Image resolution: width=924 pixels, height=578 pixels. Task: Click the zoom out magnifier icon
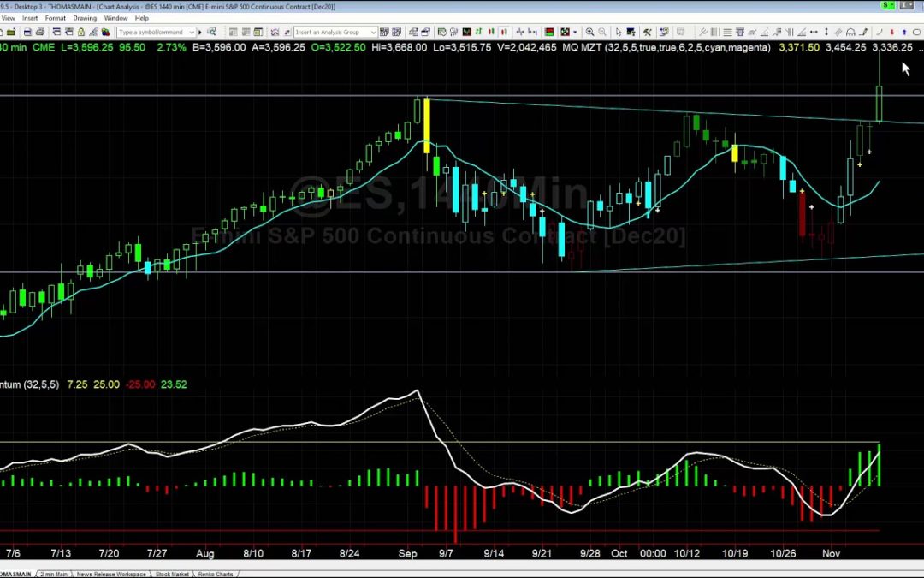click(601, 32)
